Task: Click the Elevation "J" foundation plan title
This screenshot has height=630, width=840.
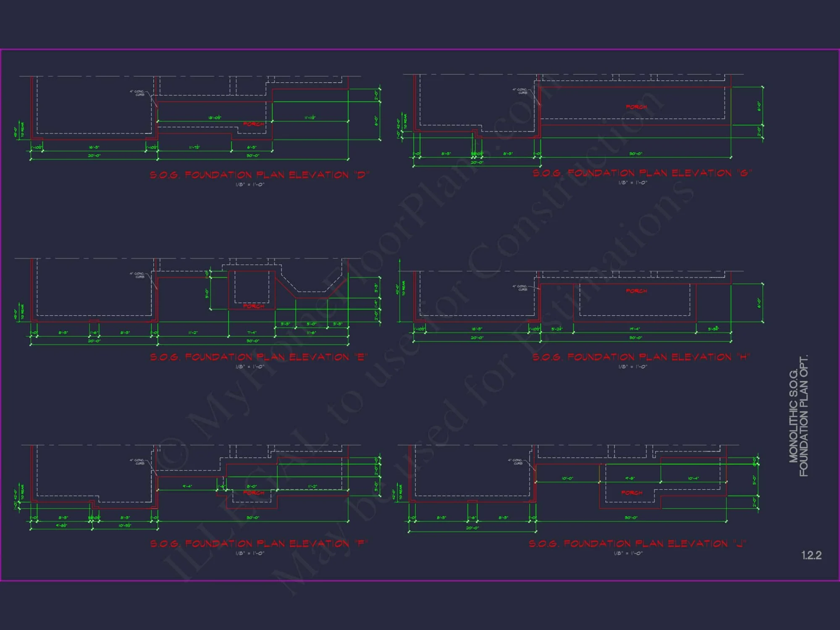Action: (637, 543)
